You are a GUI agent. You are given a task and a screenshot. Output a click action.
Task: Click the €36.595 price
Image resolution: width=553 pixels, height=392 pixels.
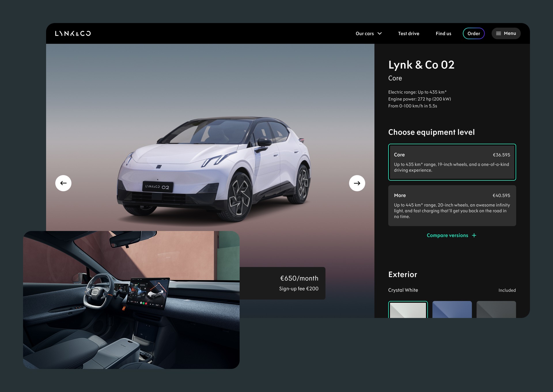pos(501,155)
